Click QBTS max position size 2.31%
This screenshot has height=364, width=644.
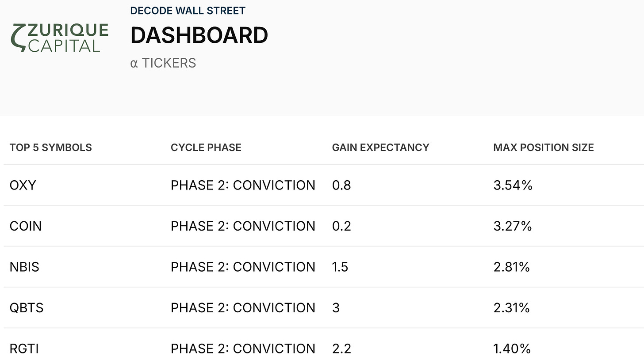511,308
